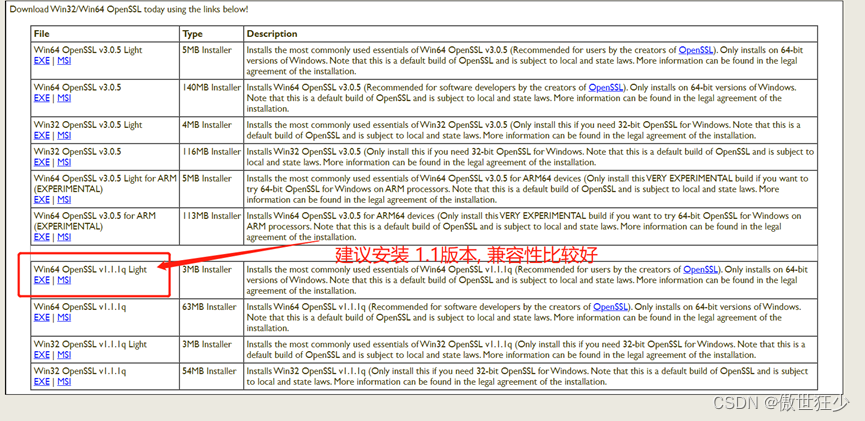The width and height of the screenshot is (865, 421).
Task: Download EXE for Win64 OpenSSL v1.1.1q Light
Action: coord(41,280)
